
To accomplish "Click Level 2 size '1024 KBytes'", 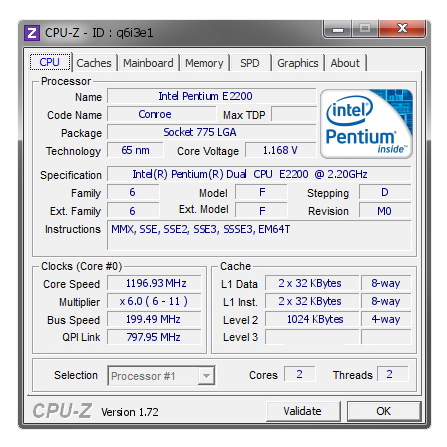I will (x=312, y=319).
